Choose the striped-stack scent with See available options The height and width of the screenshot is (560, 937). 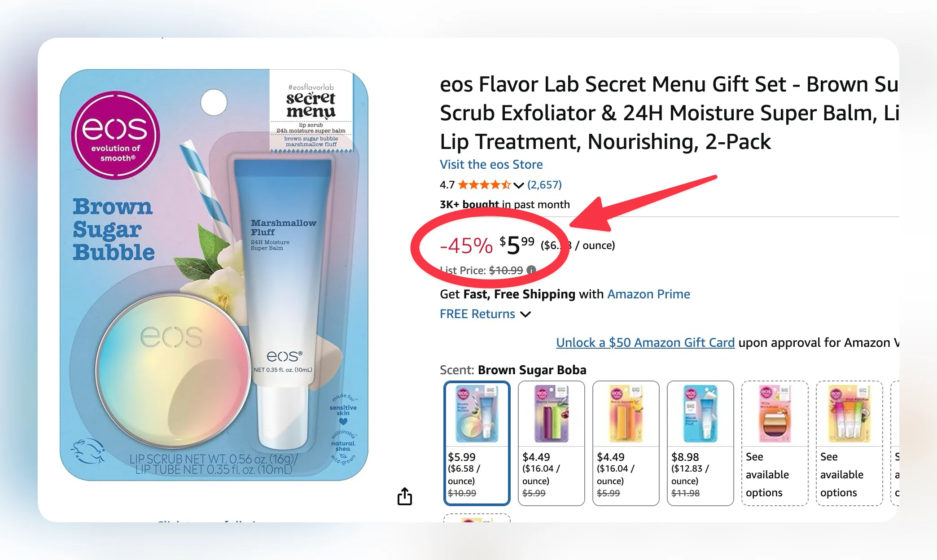pos(775,443)
